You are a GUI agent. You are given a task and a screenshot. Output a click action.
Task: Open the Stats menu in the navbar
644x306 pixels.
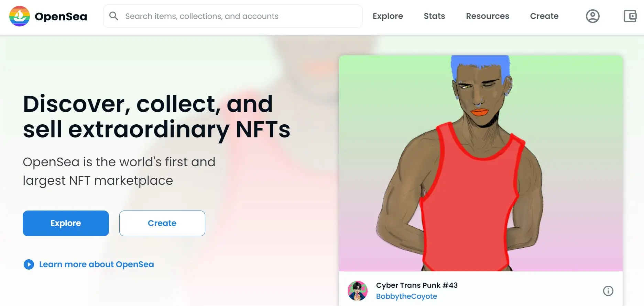click(x=434, y=16)
